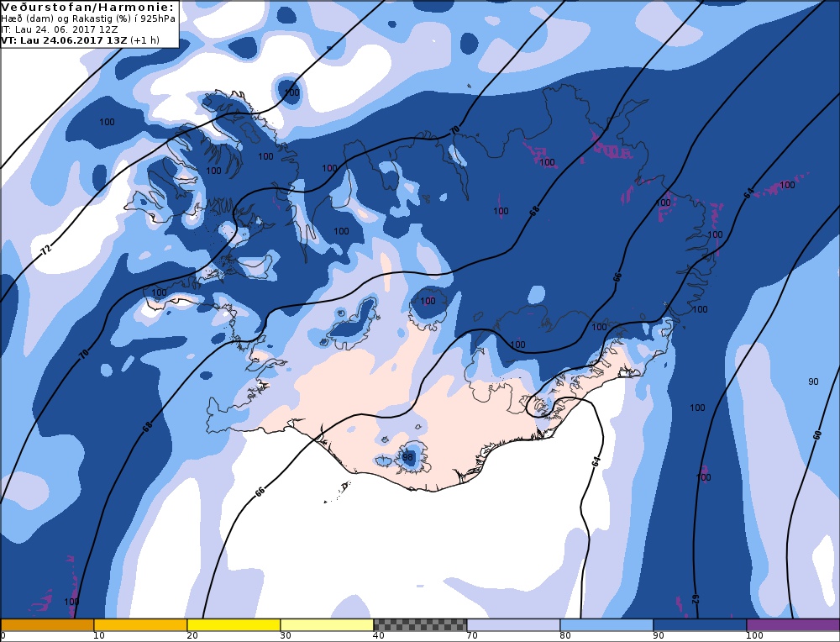This screenshot has height=642, width=840.
Task: Click the dark blue 90-100 legend swatch
Action: pyautogui.click(x=700, y=625)
